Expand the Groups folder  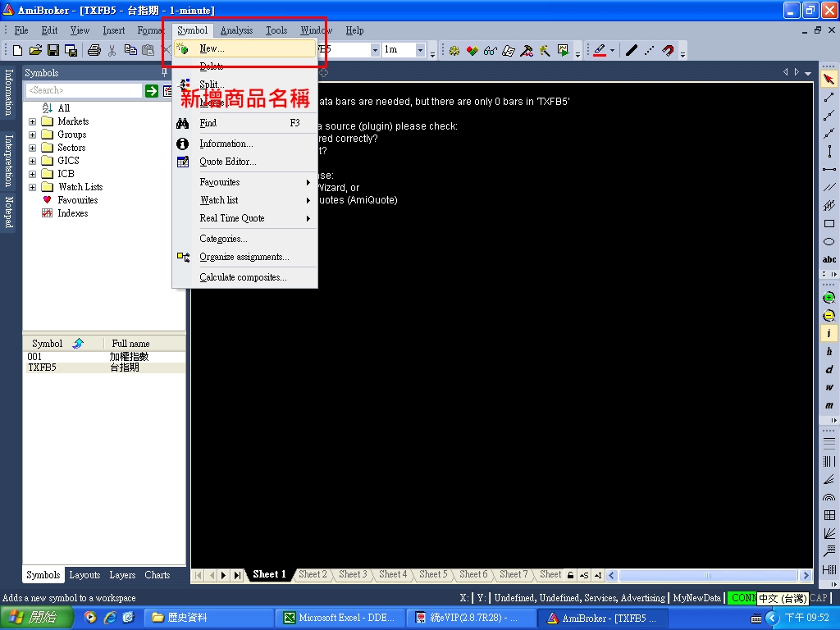click(x=32, y=135)
